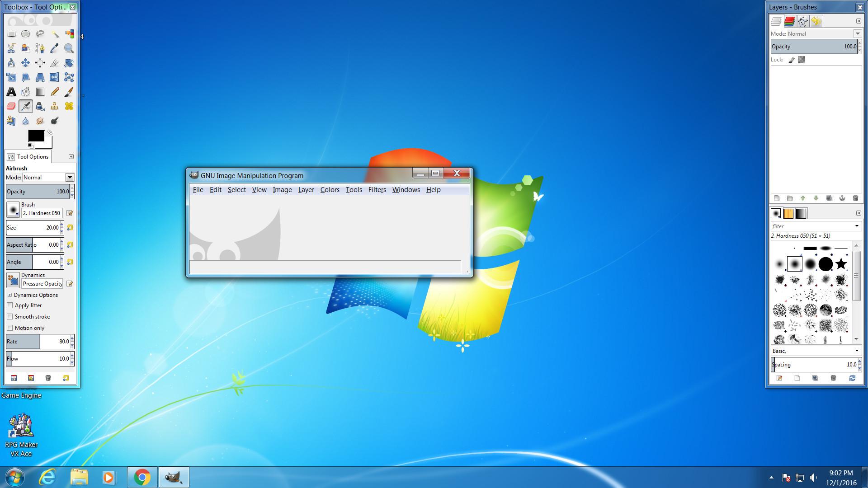Enable the Smooth stroke checkbox
868x488 pixels.
point(10,317)
